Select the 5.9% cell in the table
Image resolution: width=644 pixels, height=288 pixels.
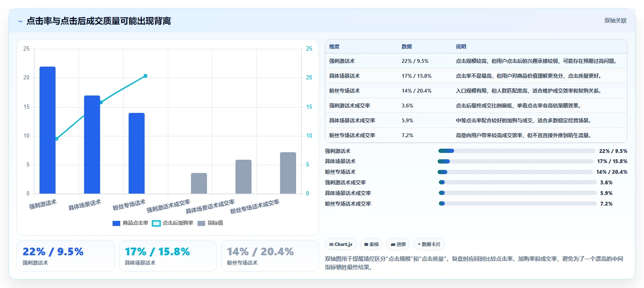click(x=407, y=121)
